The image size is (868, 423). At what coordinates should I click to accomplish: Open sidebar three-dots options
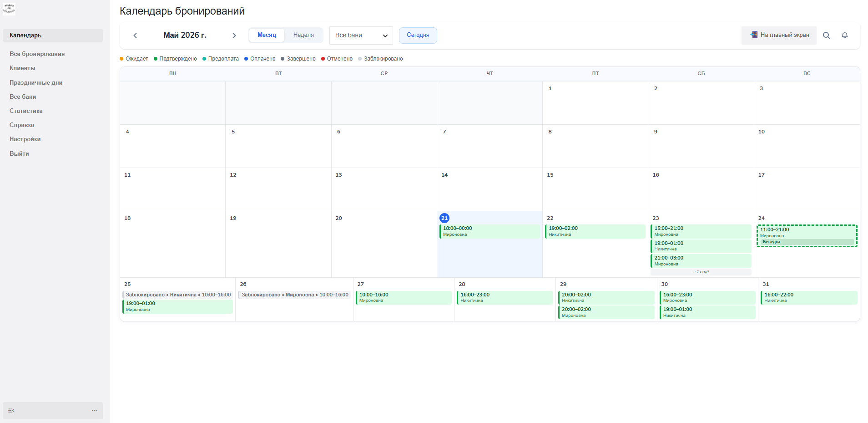94,411
